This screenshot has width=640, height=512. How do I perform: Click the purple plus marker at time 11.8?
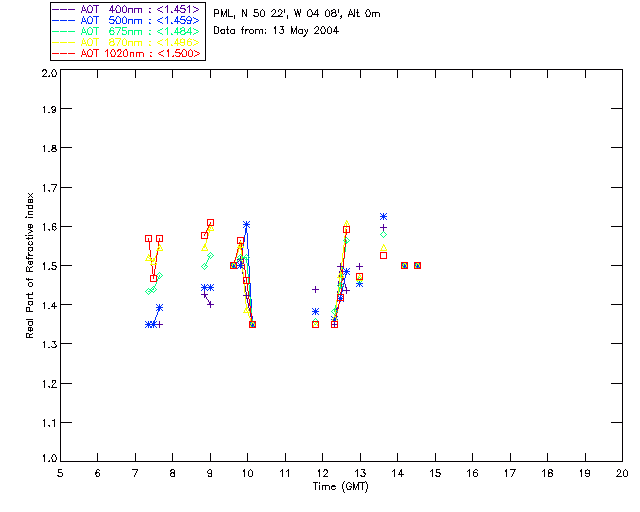(x=315, y=289)
